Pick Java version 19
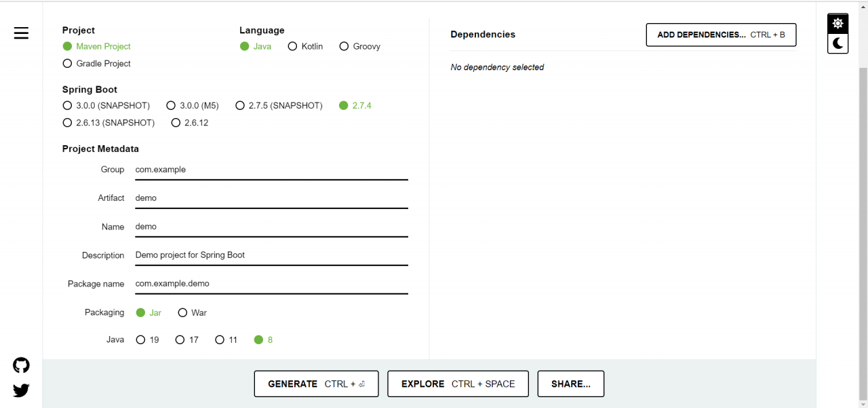Viewport: 868px width, 408px height. (147, 339)
